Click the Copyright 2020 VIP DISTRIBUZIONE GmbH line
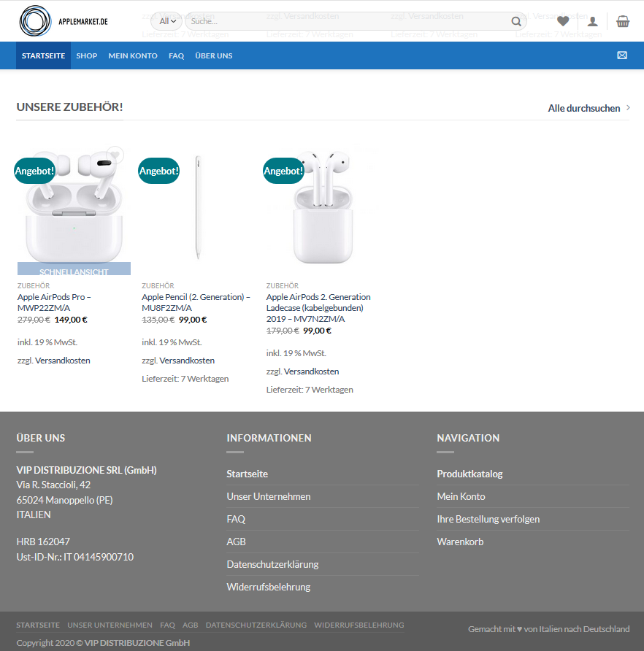This screenshot has width=644, height=651. (x=103, y=643)
